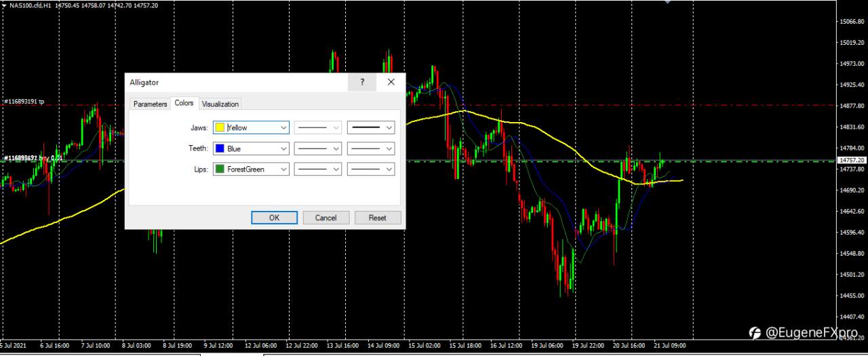
Task: Confirm settings with the OK button
Action: click(274, 218)
